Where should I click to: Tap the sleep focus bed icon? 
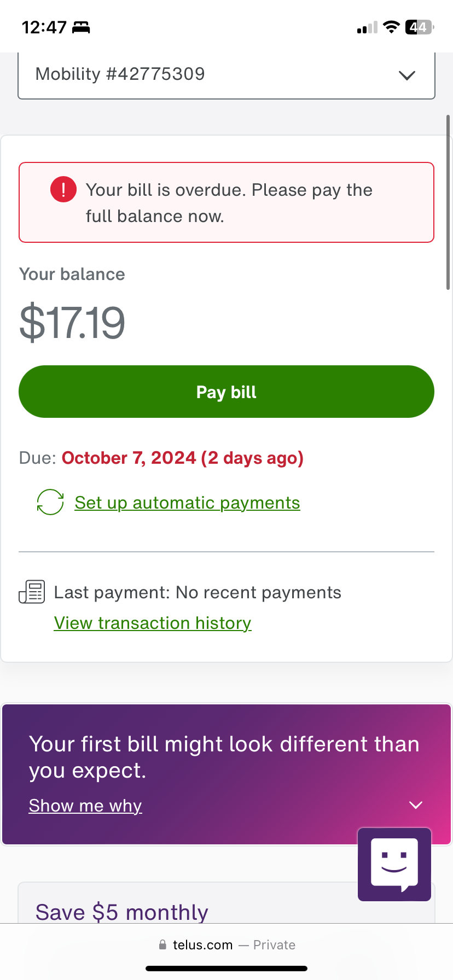click(x=81, y=27)
